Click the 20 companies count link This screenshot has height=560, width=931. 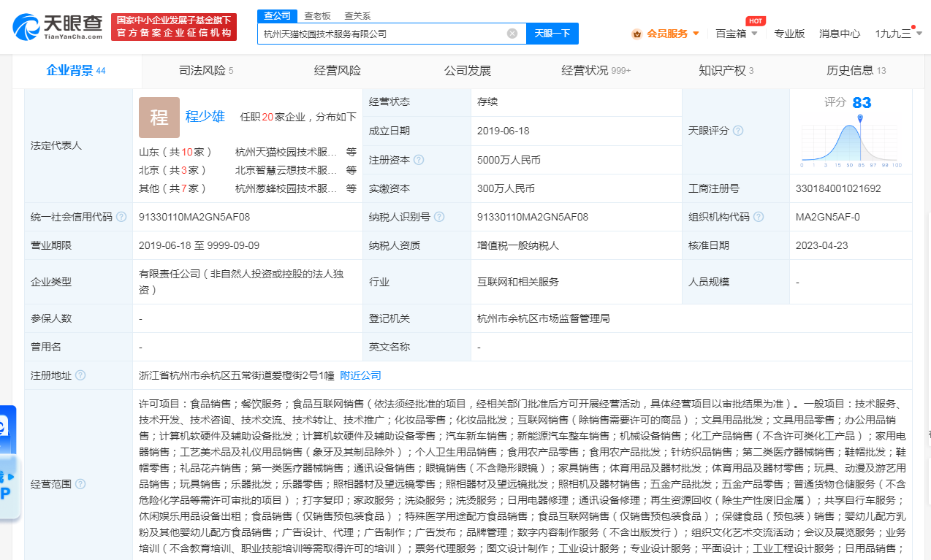coord(267,117)
